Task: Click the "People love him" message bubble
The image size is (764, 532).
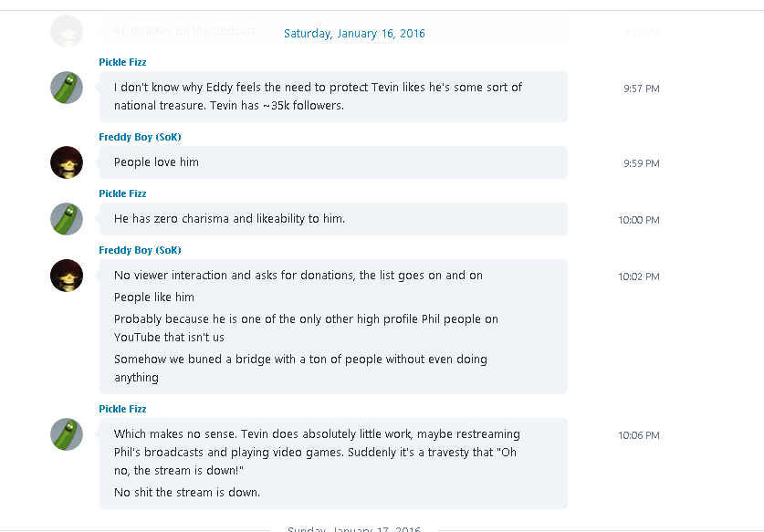Action: pyautogui.click(x=333, y=162)
